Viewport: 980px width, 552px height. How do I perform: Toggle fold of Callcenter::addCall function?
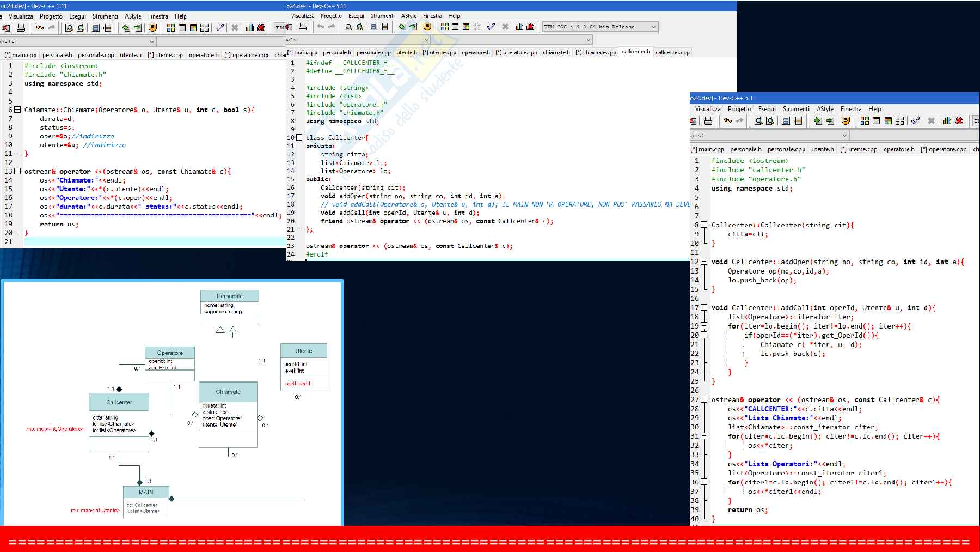[704, 308]
